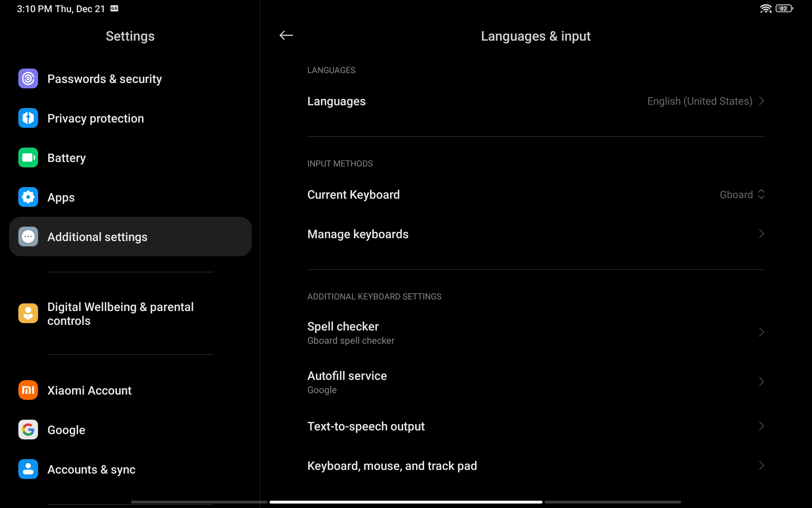This screenshot has height=508, width=812.
Task: Open Manage keyboards
Action: [536, 234]
